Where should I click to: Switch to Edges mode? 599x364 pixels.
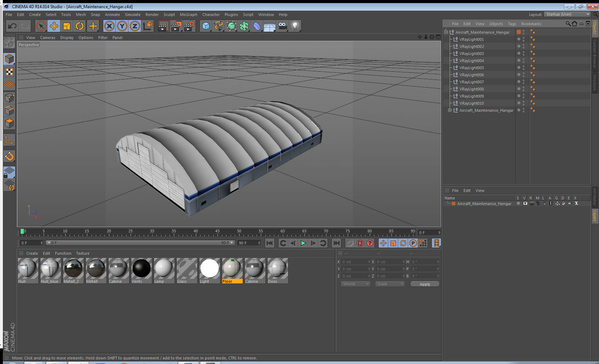pos(9,111)
